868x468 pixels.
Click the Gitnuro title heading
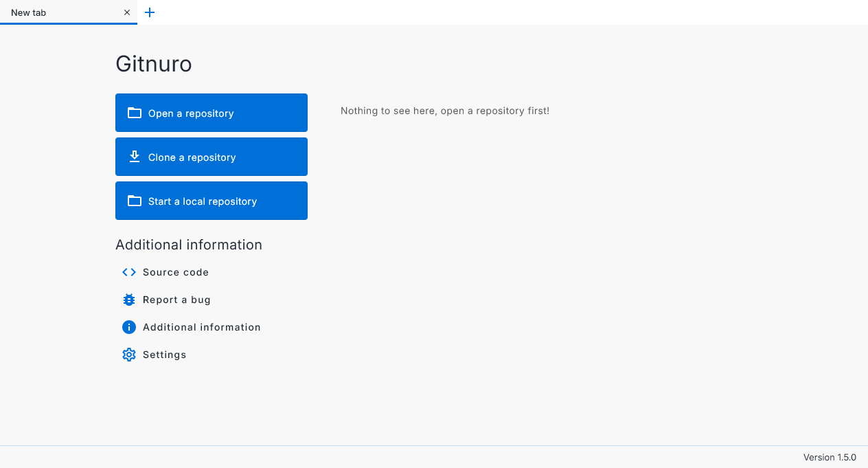click(154, 64)
